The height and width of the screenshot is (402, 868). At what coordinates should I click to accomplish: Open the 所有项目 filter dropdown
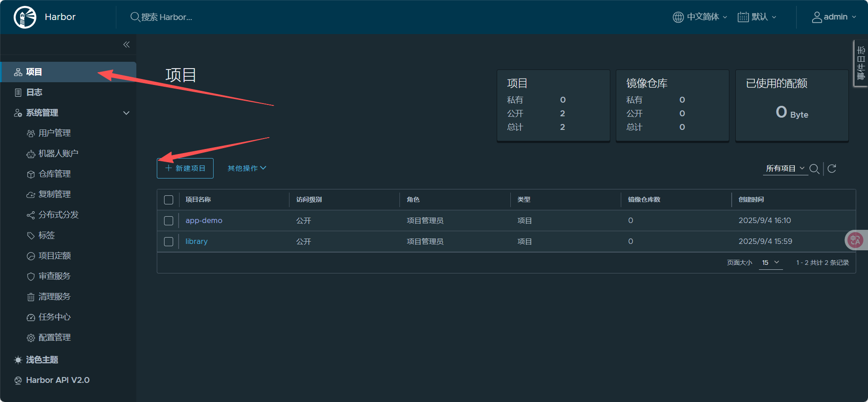tap(785, 169)
